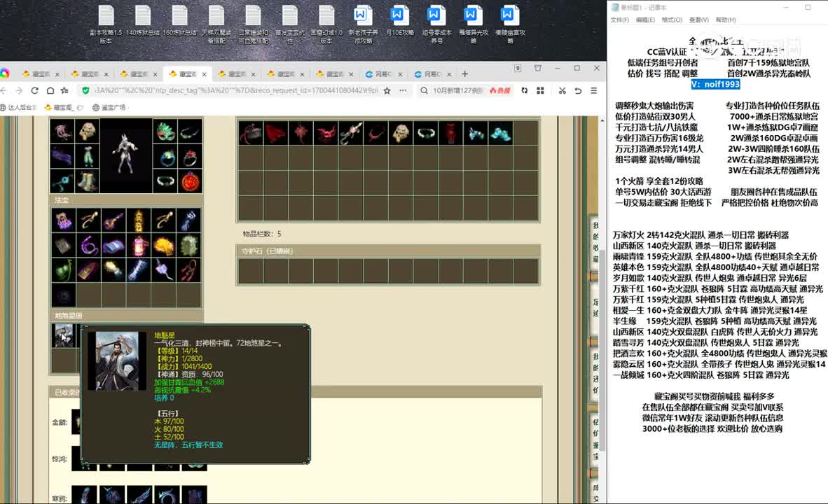828x504 pixels.
Task: Click the scissors screenshot icon in browser toolbar
Action: tap(562, 91)
